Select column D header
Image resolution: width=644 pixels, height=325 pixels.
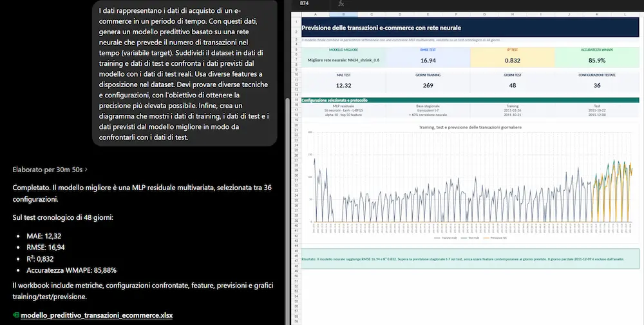400,14
